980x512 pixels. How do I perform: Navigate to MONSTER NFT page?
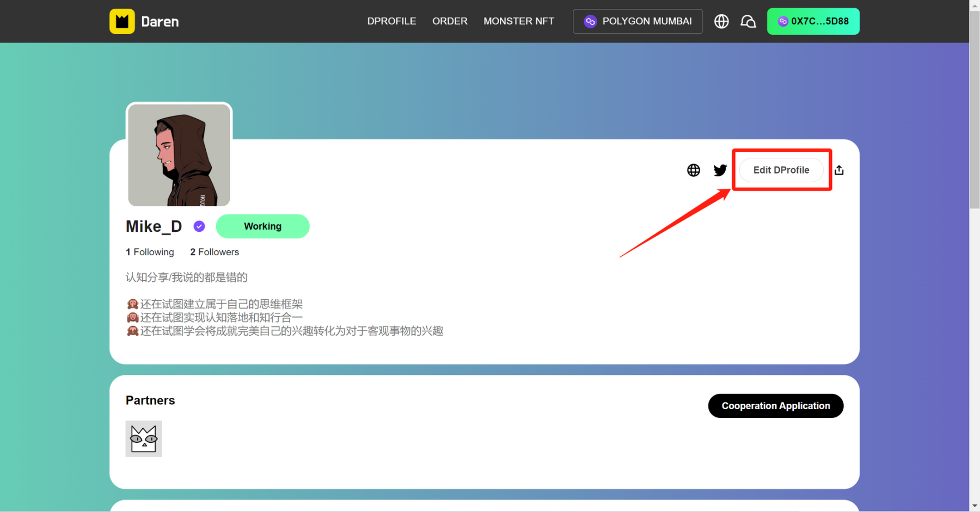click(518, 21)
